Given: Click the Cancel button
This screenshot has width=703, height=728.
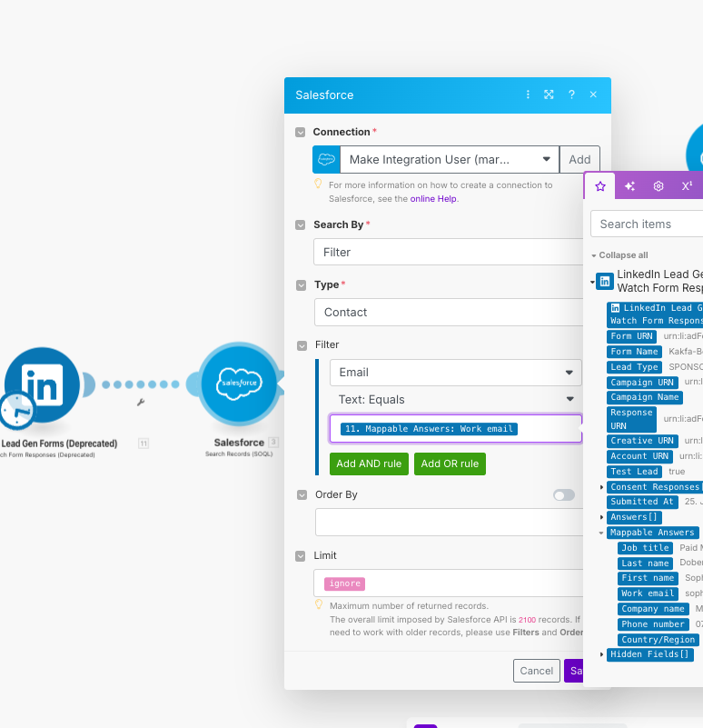Looking at the screenshot, I should coord(537,671).
